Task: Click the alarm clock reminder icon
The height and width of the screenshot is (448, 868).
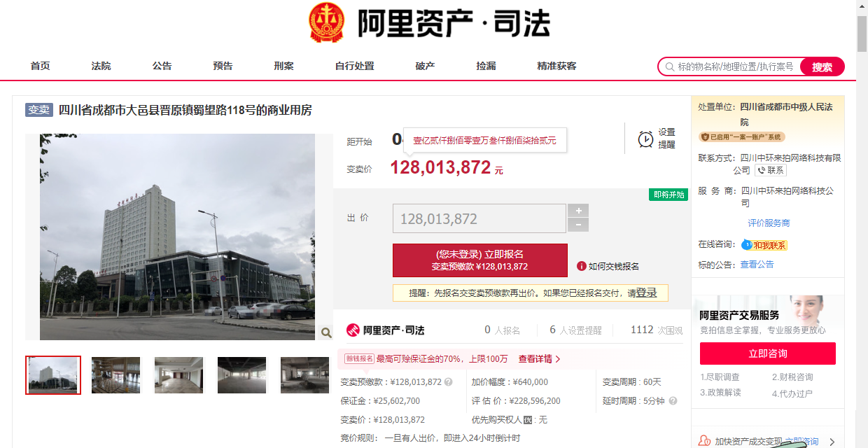Action: click(x=645, y=139)
